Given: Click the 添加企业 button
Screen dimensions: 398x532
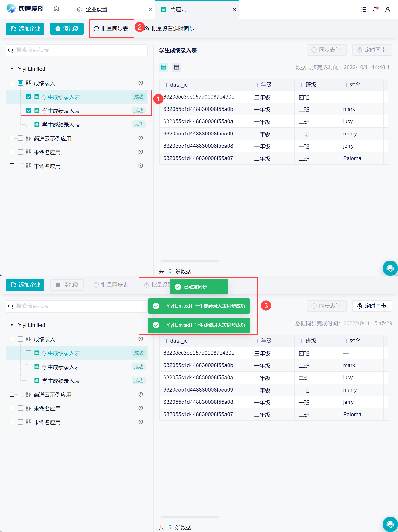Looking at the screenshot, I should tap(25, 29).
